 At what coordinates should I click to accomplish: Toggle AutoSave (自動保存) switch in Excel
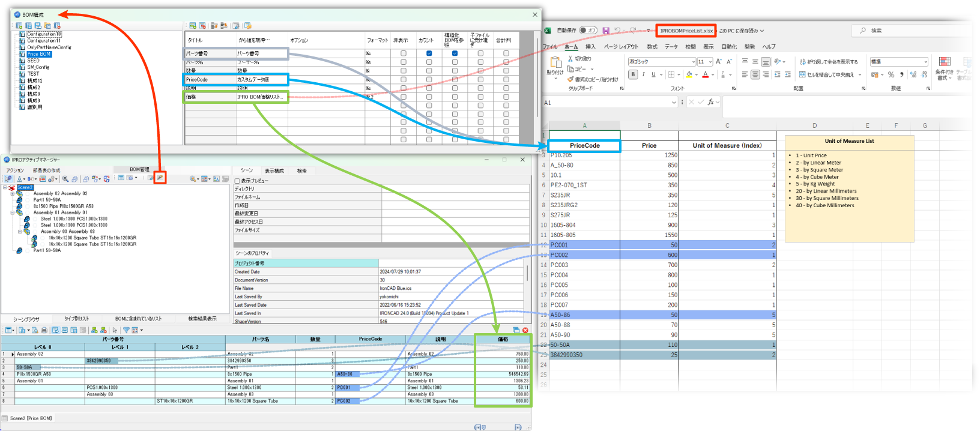click(587, 31)
